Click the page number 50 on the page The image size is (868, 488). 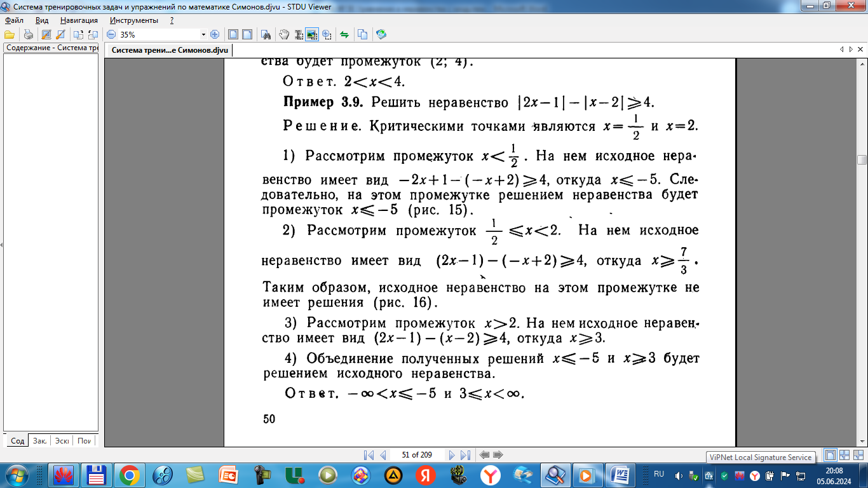click(269, 418)
